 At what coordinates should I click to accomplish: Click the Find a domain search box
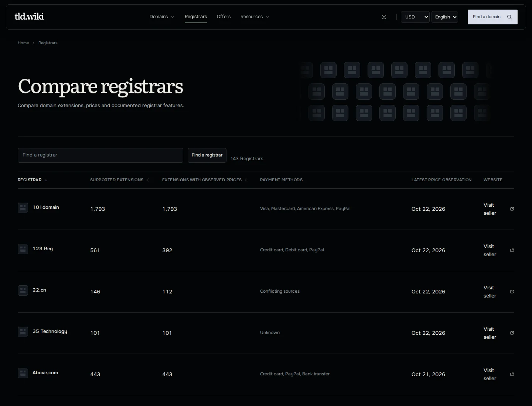pyautogui.click(x=492, y=17)
